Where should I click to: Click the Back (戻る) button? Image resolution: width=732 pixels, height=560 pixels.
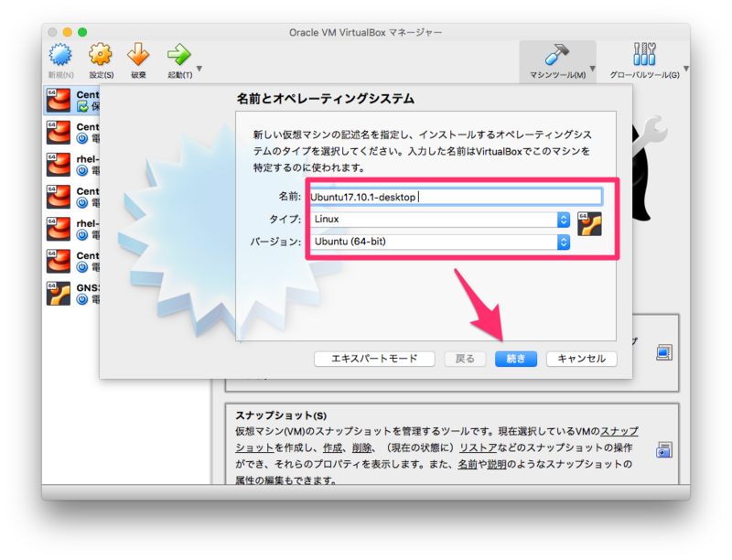tap(465, 359)
